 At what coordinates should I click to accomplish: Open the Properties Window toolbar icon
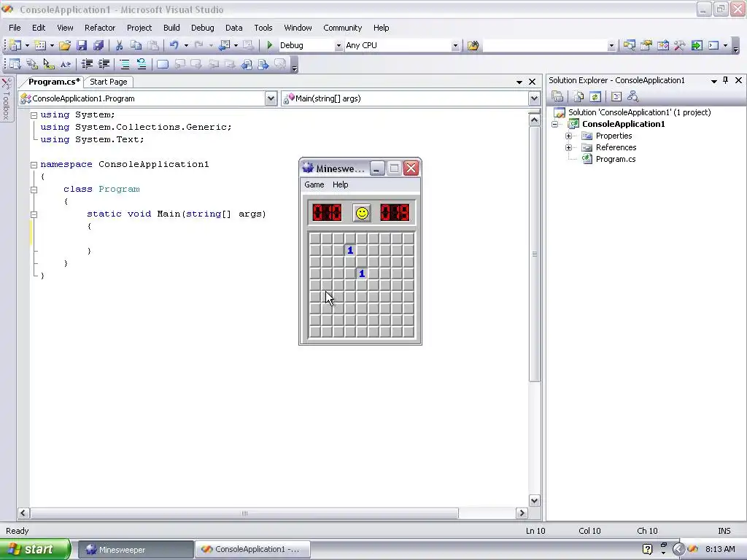[646, 45]
